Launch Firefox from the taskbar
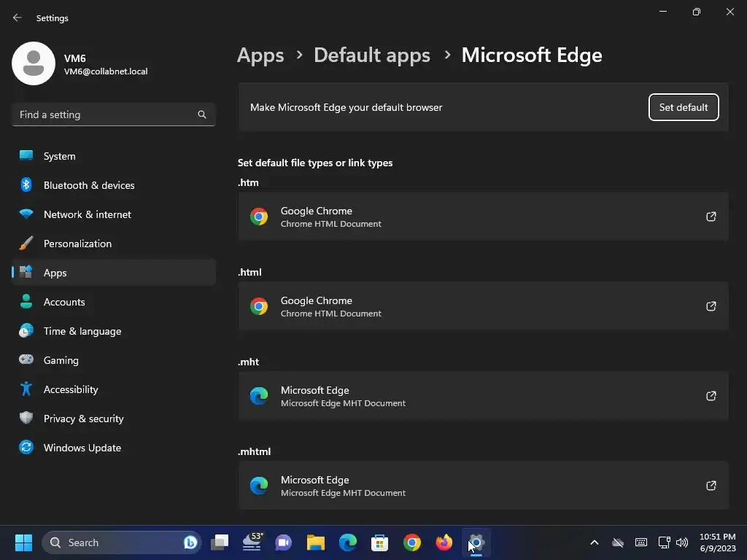The image size is (747, 560). [444, 542]
